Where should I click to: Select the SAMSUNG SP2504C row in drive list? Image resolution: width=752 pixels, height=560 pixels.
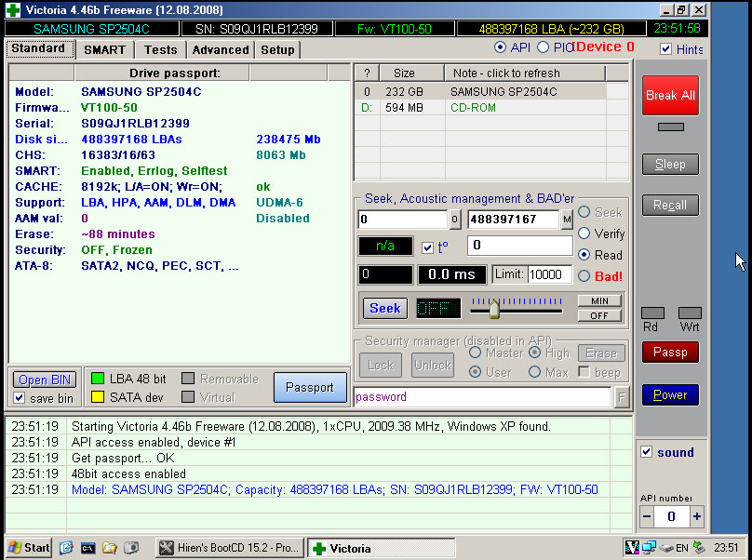click(x=491, y=91)
